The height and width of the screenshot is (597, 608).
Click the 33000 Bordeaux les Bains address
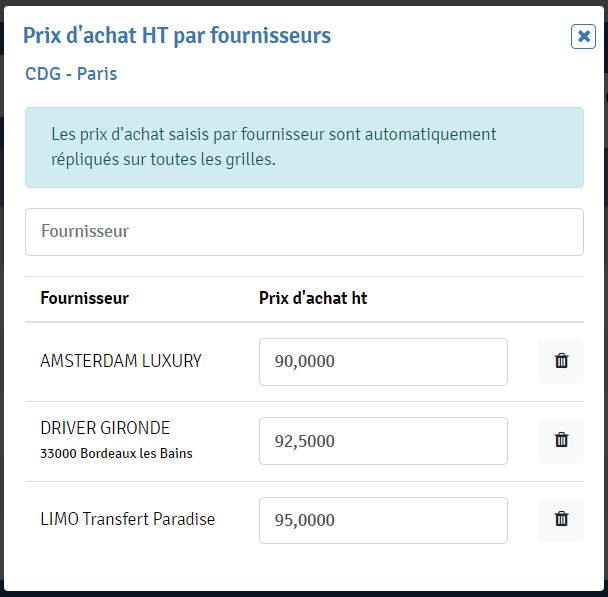(116, 453)
